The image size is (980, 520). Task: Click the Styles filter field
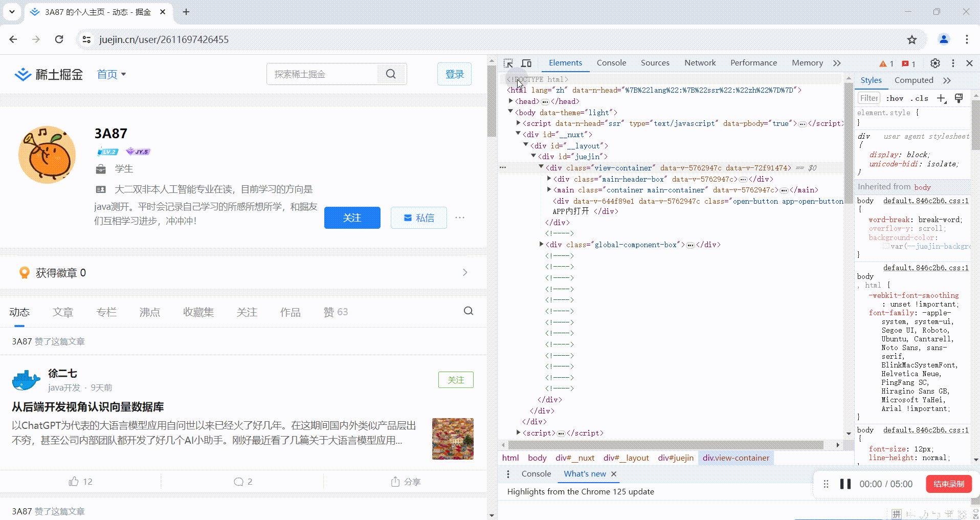tap(869, 98)
